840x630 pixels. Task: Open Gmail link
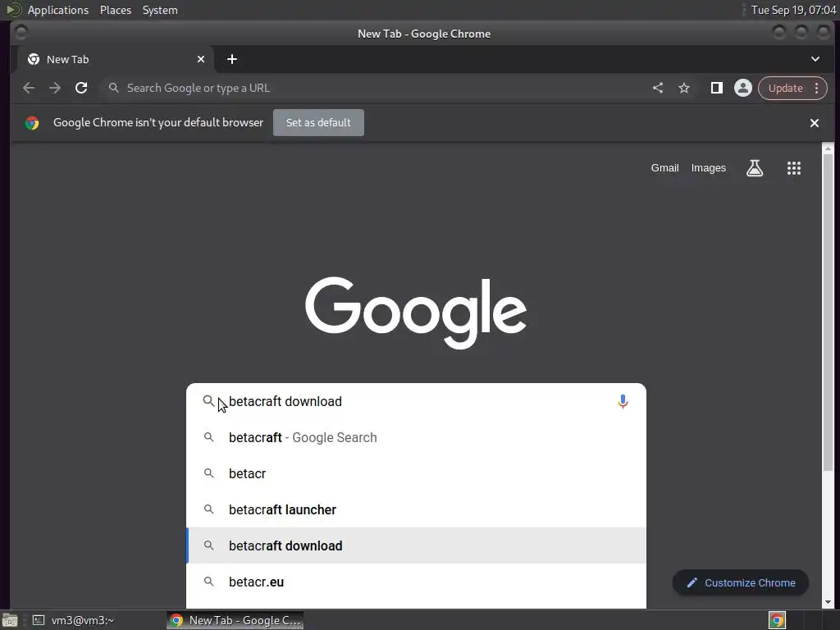(664, 168)
